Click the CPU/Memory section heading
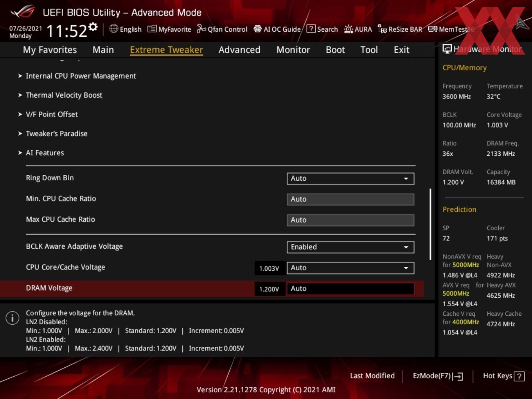This screenshot has width=532, height=399. 464,67
